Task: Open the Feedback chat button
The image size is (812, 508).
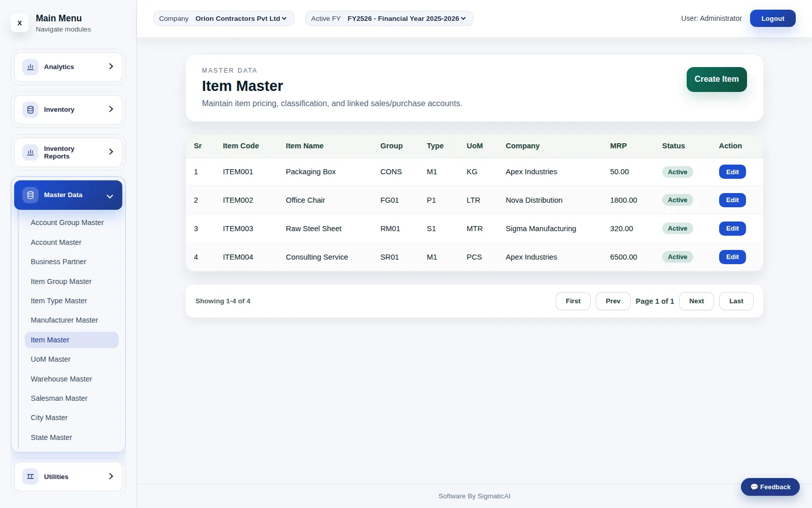Action: point(770,487)
